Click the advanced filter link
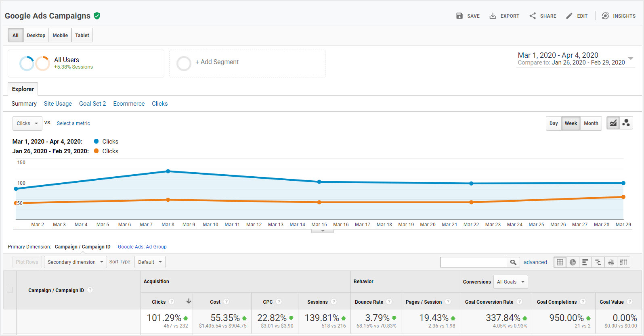This screenshot has width=644, height=336. pos(535,262)
